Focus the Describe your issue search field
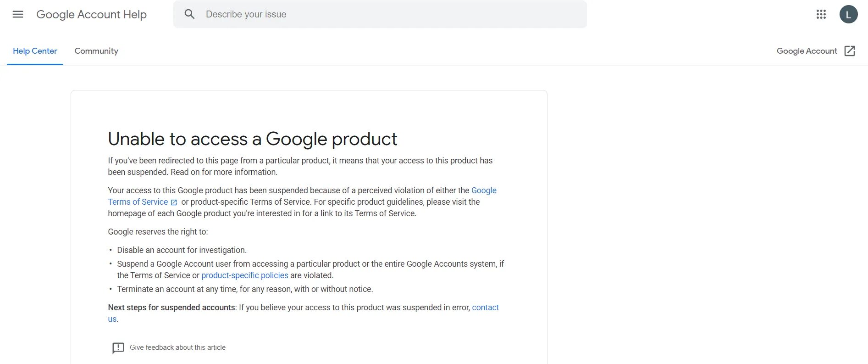 390,14
